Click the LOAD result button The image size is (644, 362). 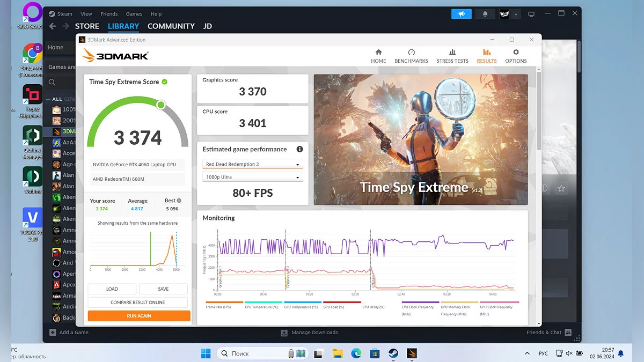[x=112, y=289]
